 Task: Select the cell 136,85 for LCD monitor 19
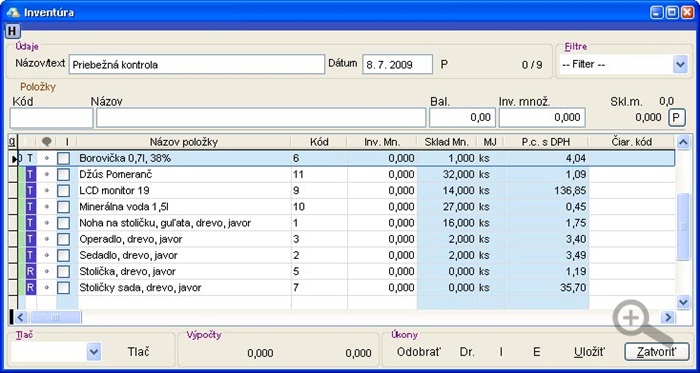click(x=546, y=191)
